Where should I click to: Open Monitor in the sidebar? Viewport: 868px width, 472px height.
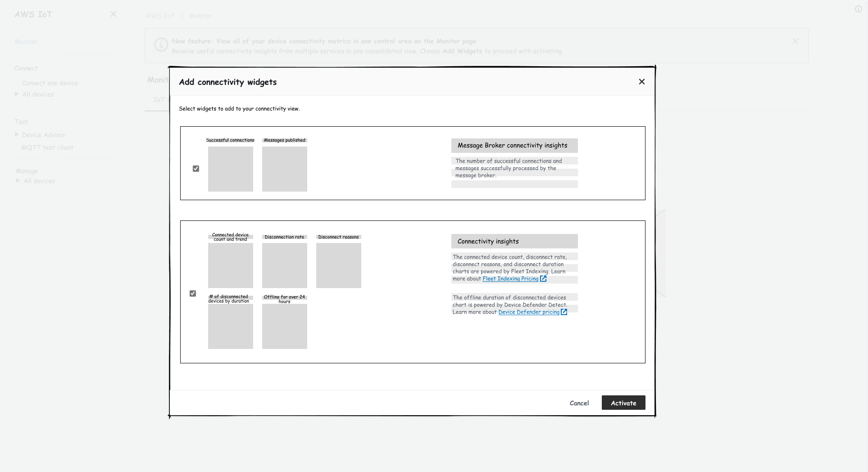click(x=26, y=42)
